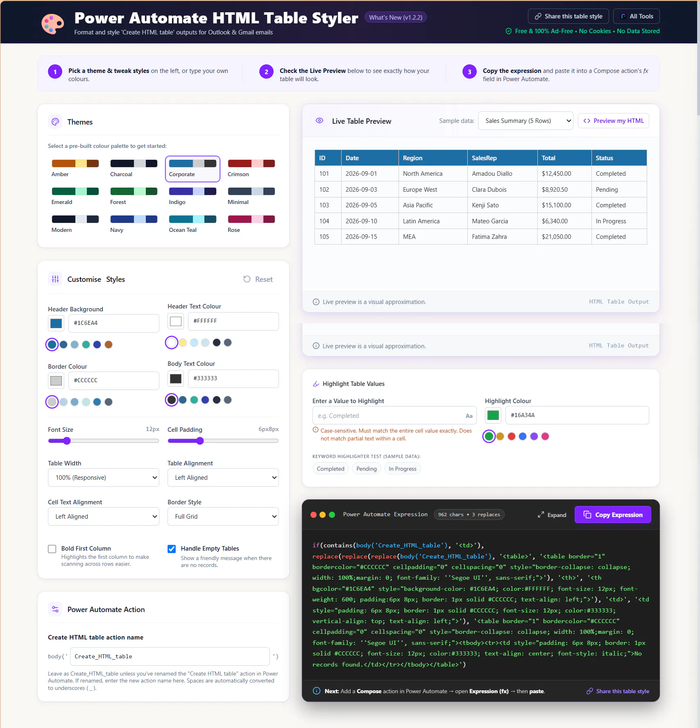Screen dimensions: 700x728
Task: Open the Cell Text Alignment dropdown
Action: tap(104, 517)
